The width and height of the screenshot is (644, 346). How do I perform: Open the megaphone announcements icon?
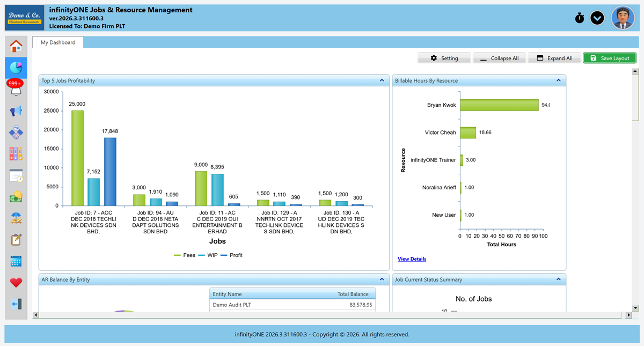pos(16,111)
